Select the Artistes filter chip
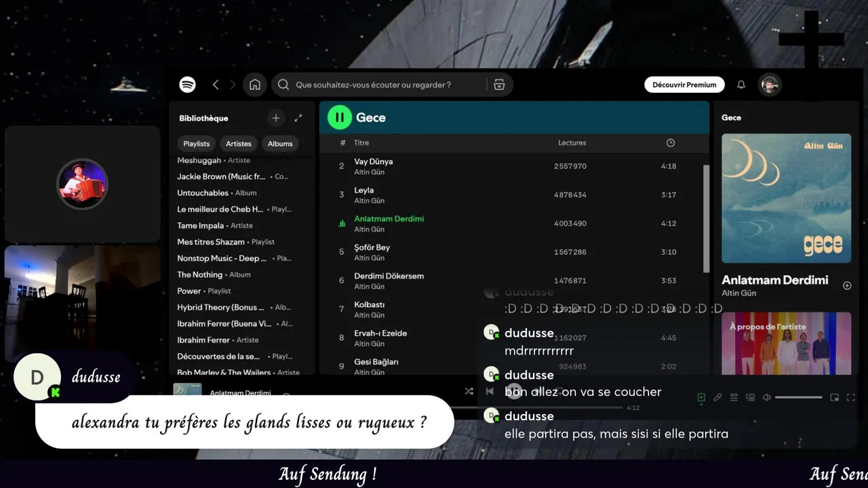The width and height of the screenshot is (868, 488). (239, 144)
